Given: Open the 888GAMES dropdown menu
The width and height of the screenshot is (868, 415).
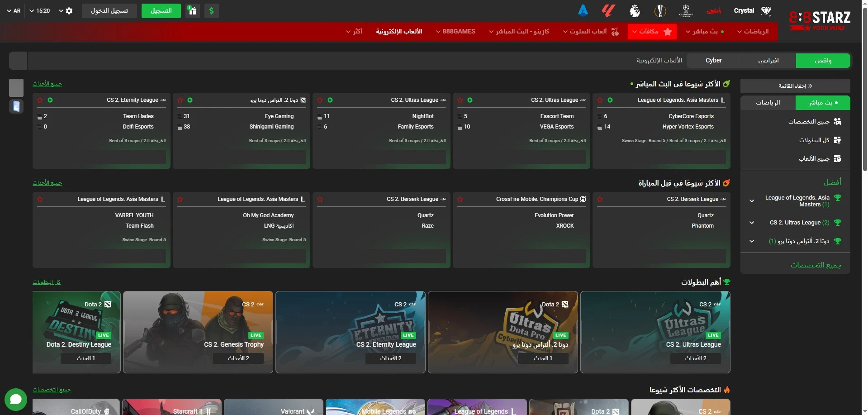Looking at the screenshot, I should tap(455, 32).
